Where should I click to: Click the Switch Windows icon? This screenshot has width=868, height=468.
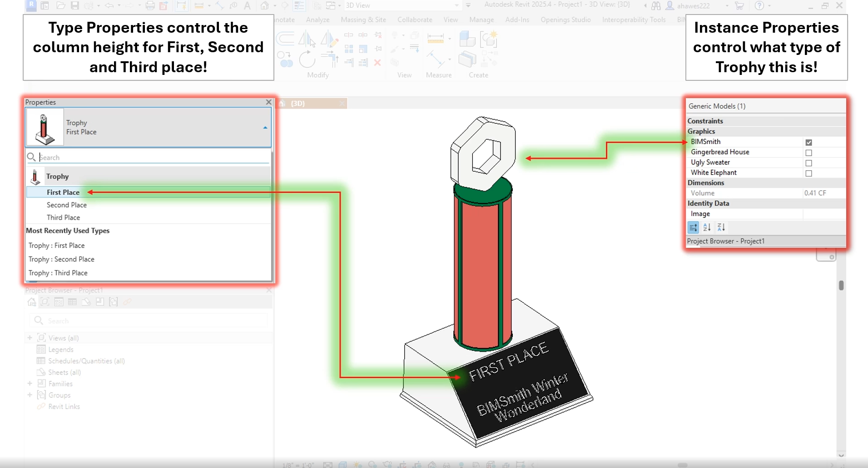point(331,5)
